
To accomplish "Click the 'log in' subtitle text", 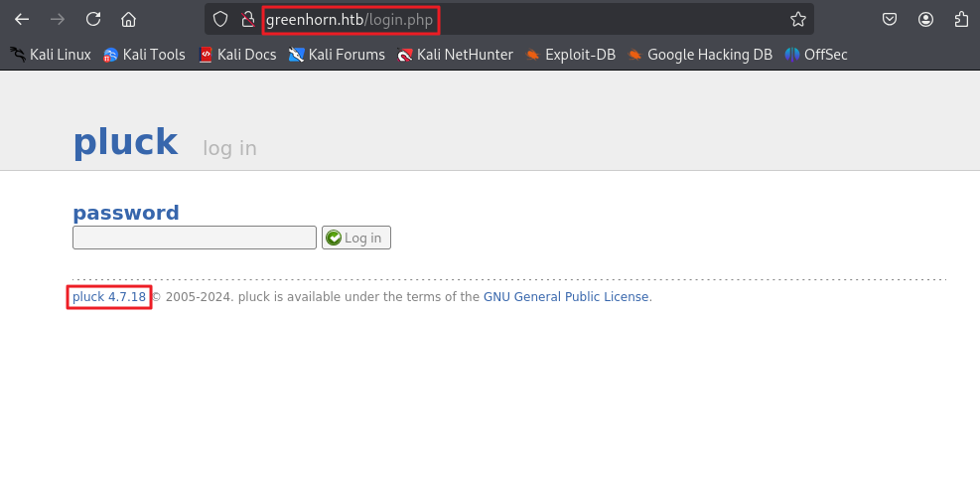I will pos(229,148).
